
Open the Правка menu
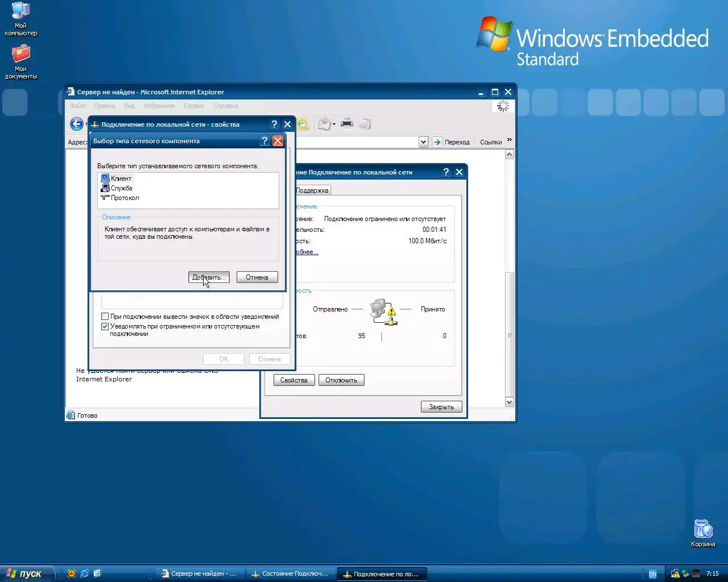coord(105,106)
